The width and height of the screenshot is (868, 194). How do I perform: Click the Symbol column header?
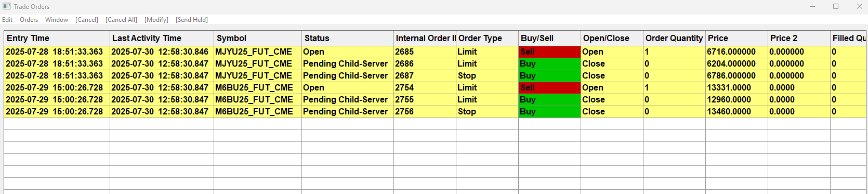(x=258, y=38)
